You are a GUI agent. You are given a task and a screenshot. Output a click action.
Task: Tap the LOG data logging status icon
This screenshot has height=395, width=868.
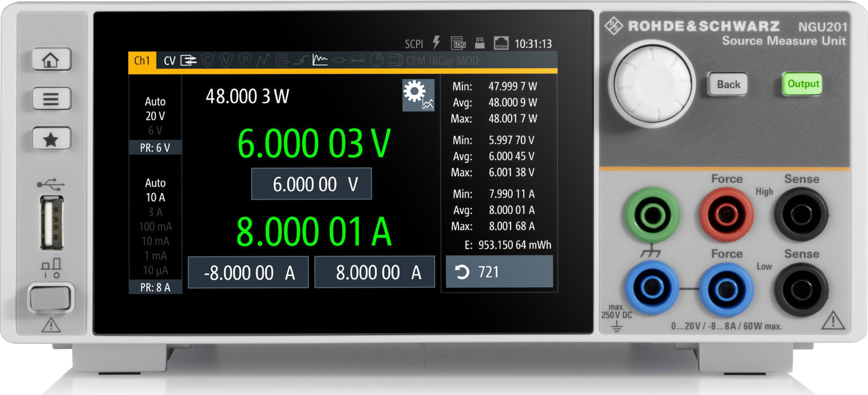(x=458, y=43)
